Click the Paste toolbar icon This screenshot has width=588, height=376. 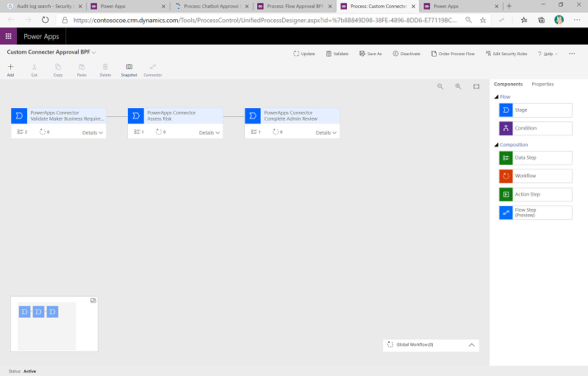(x=82, y=70)
